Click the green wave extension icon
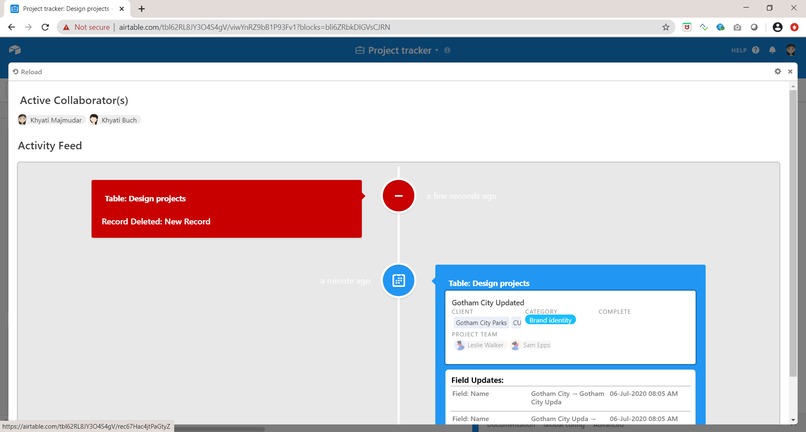806x432 pixels. (704, 27)
